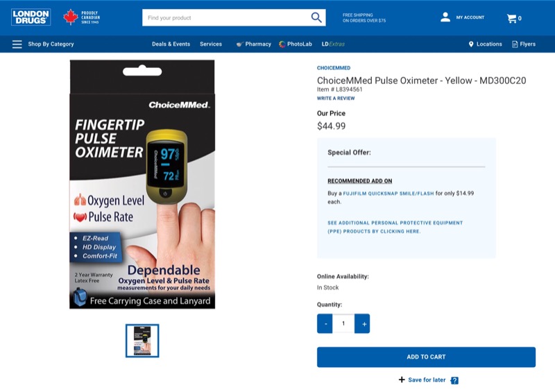Decrease quantity with the minus button

click(x=325, y=323)
